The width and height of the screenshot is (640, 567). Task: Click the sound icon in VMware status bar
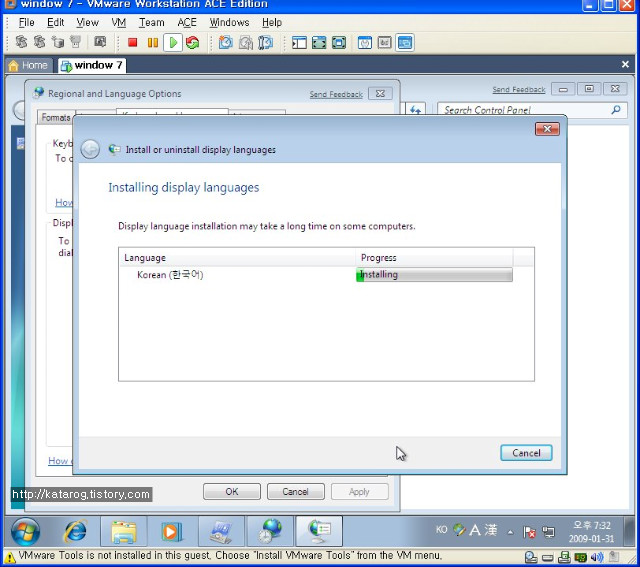click(x=597, y=557)
